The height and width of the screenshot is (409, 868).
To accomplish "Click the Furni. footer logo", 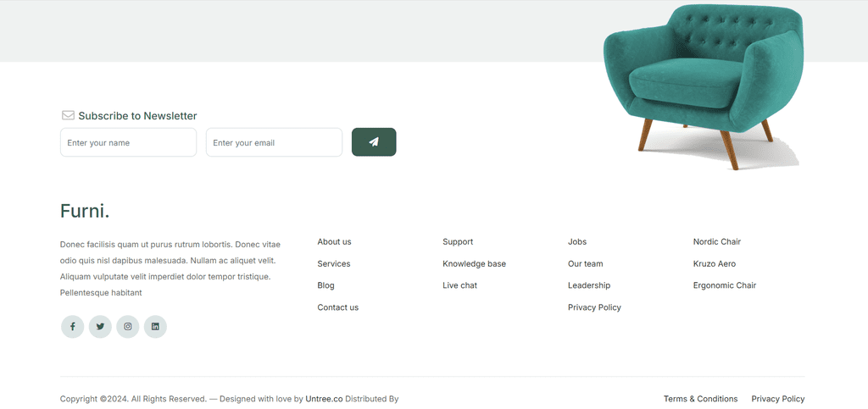I will [x=85, y=211].
